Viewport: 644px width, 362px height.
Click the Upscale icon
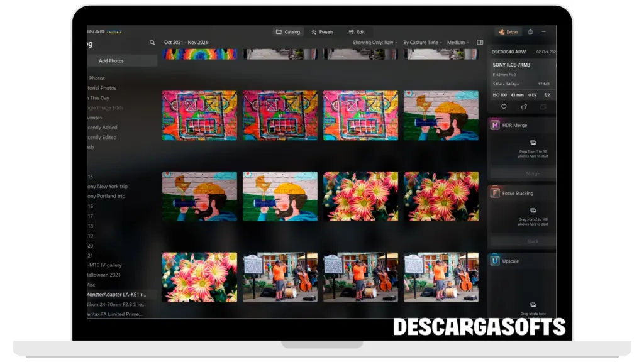[x=496, y=261]
